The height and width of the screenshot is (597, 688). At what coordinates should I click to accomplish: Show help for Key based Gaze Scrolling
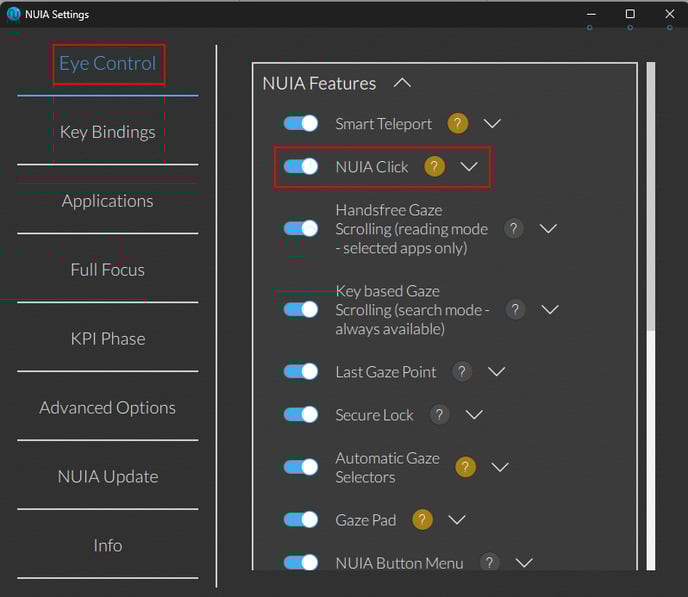[x=516, y=310]
